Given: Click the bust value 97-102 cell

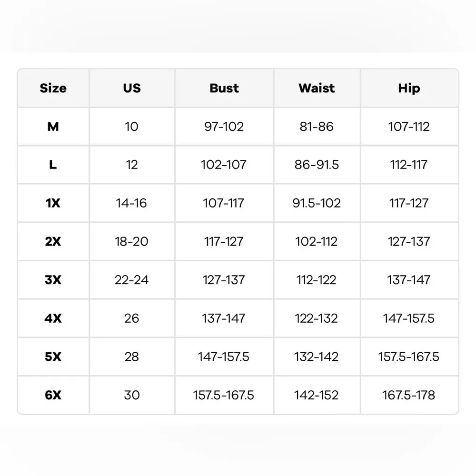Looking at the screenshot, I should point(224,127).
